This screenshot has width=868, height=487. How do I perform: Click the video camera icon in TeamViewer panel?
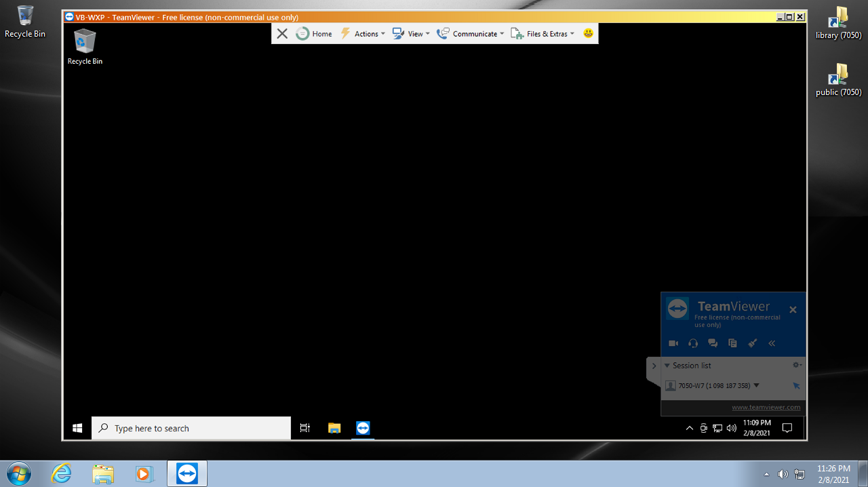point(673,343)
